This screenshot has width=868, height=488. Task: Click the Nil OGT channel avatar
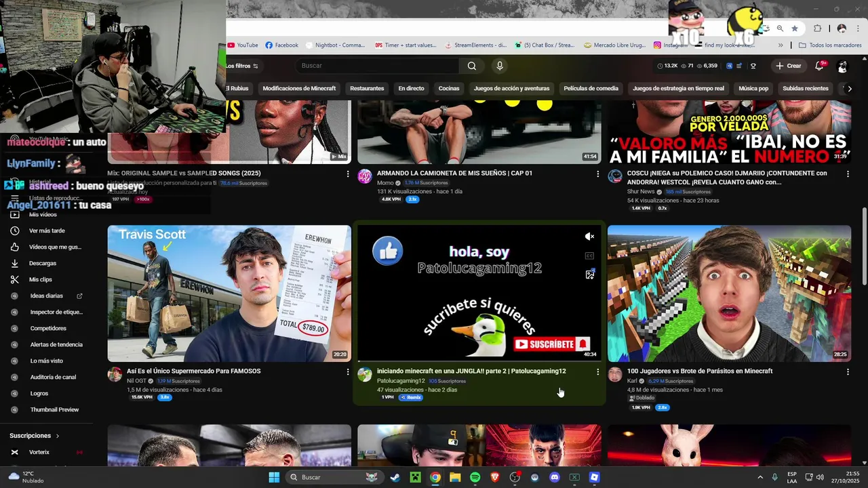point(115,375)
